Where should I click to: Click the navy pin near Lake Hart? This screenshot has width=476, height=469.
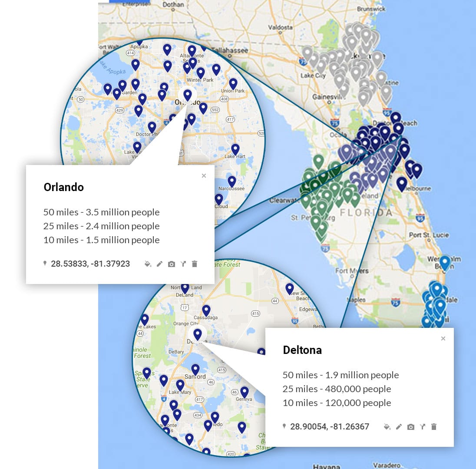click(235, 149)
